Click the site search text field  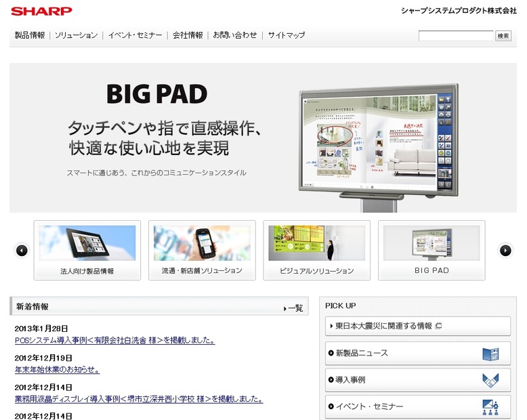pyautogui.click(x=456, y=36)
